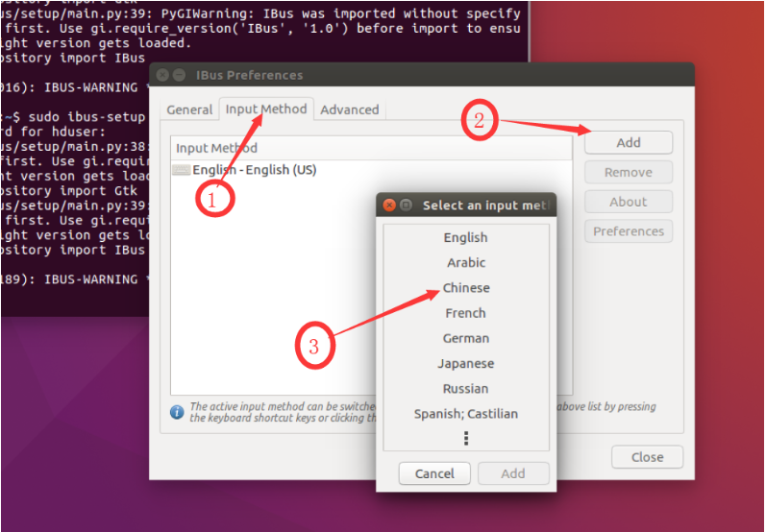
Task: Switch to the Advanced tab
Action: point(350,109)
